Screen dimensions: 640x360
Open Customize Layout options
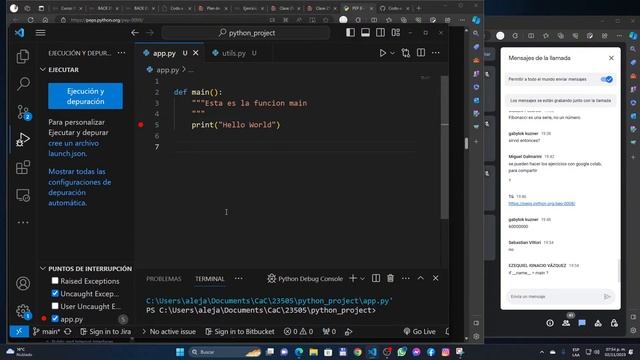click(x=396, y=33)
